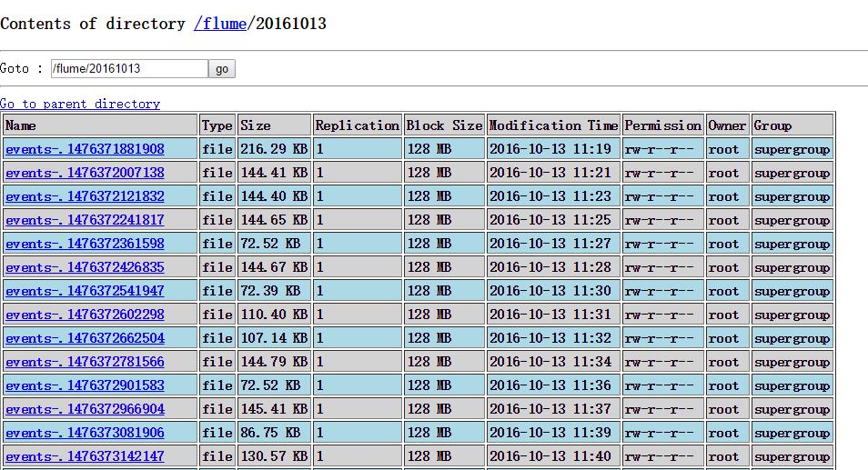Open file events-.1476372662504

pos(85,338)
